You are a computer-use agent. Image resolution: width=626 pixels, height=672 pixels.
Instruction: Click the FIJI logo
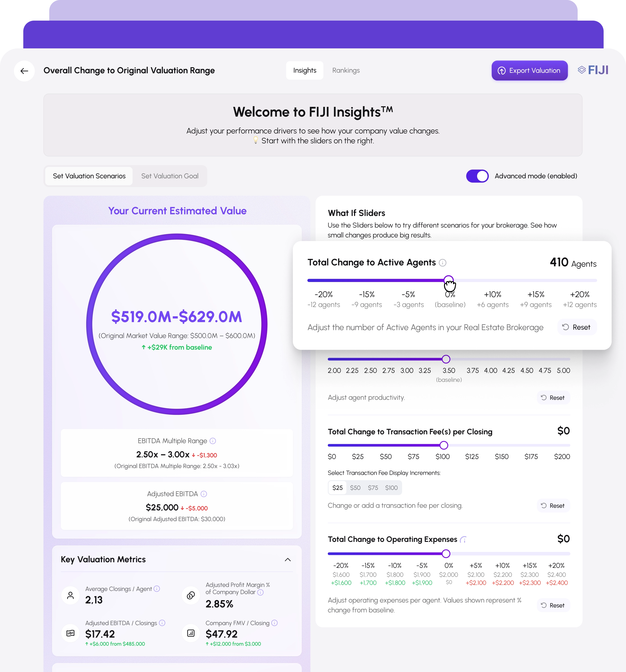[x=593, y=70]
